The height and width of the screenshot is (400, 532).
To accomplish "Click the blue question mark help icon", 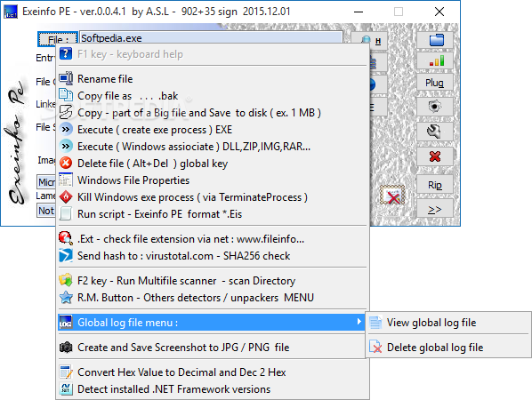I will (66, 53).
